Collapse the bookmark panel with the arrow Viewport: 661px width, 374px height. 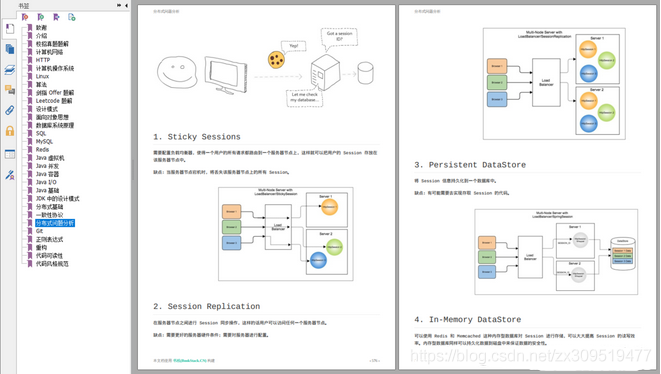(126, 5)
